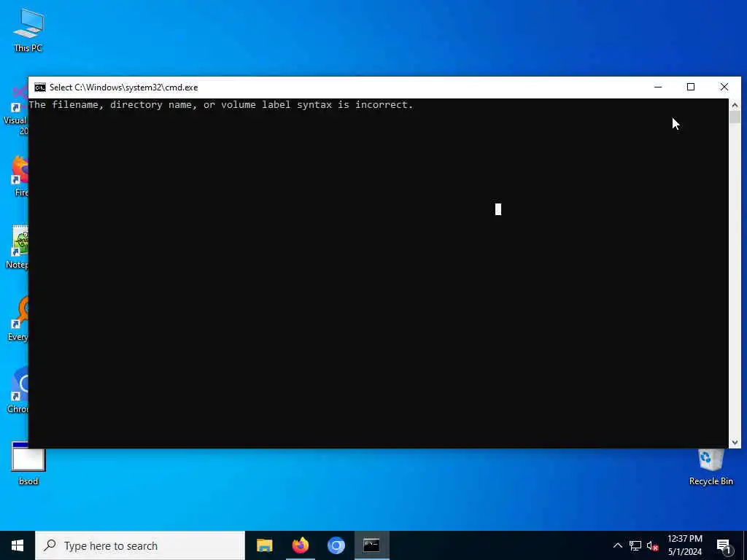Select the Firefox desktop shortcut
This screenshot has width=747, height=560.
[x=19, y=176]
